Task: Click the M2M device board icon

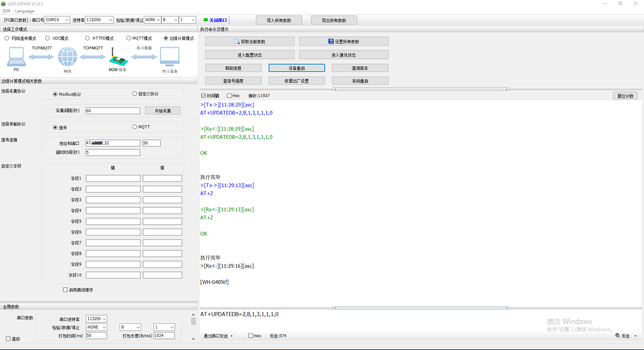Action: click(118, 58)
